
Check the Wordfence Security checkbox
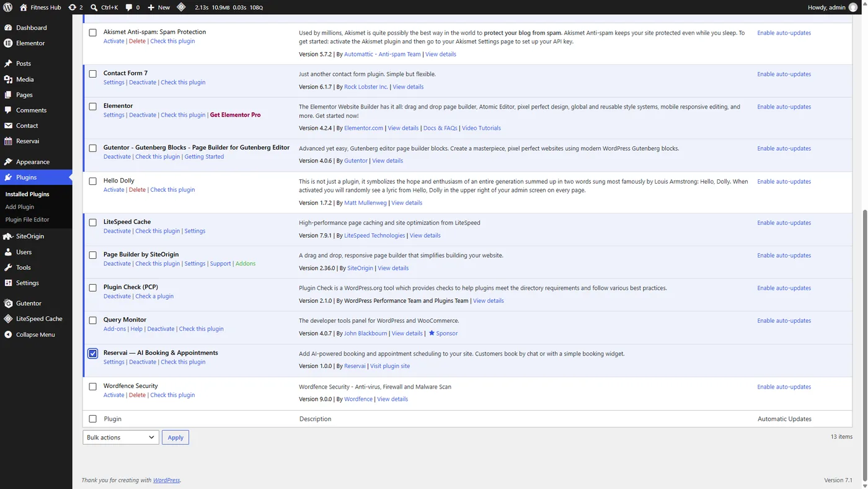[93, 387]
